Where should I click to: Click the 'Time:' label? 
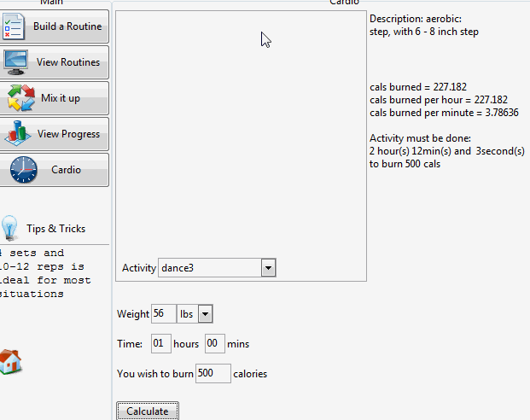point(130,344)
